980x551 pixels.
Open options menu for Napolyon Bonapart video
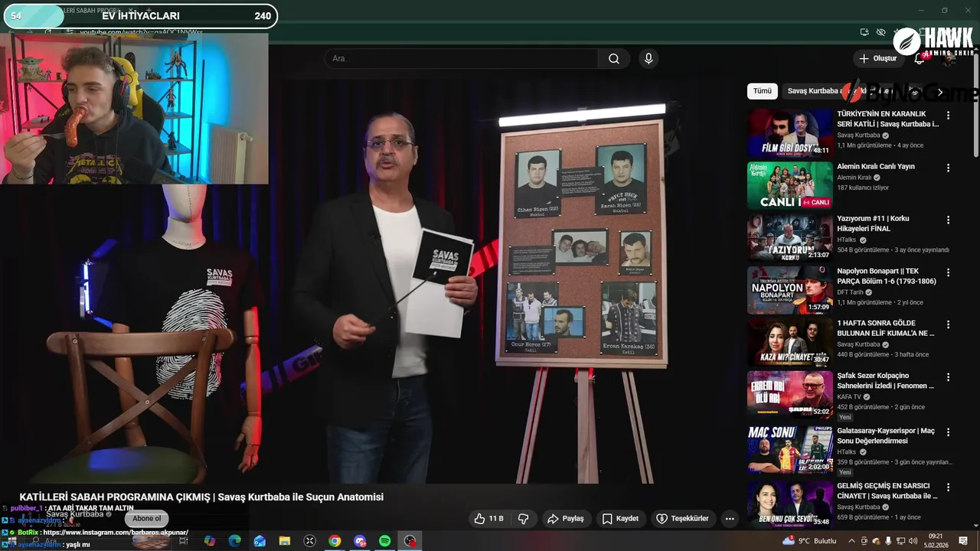click(x=948, y=272)
